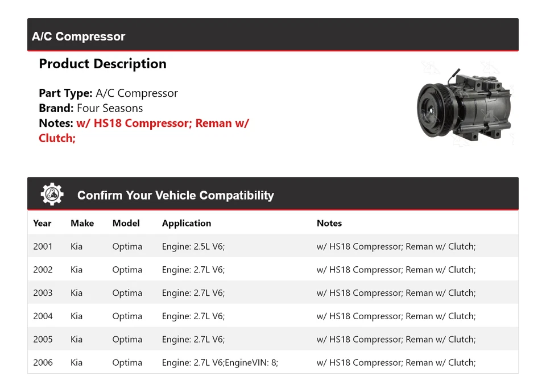Click the Notes column header
This screenshot has width=546, height=392.
pyautogui.click(x=329, y=223)
